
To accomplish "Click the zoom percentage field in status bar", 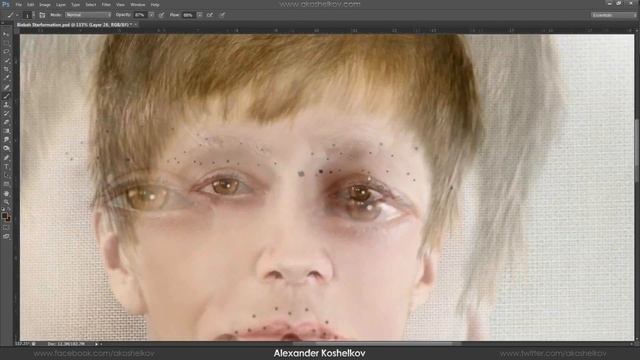I will click(22, 344).
